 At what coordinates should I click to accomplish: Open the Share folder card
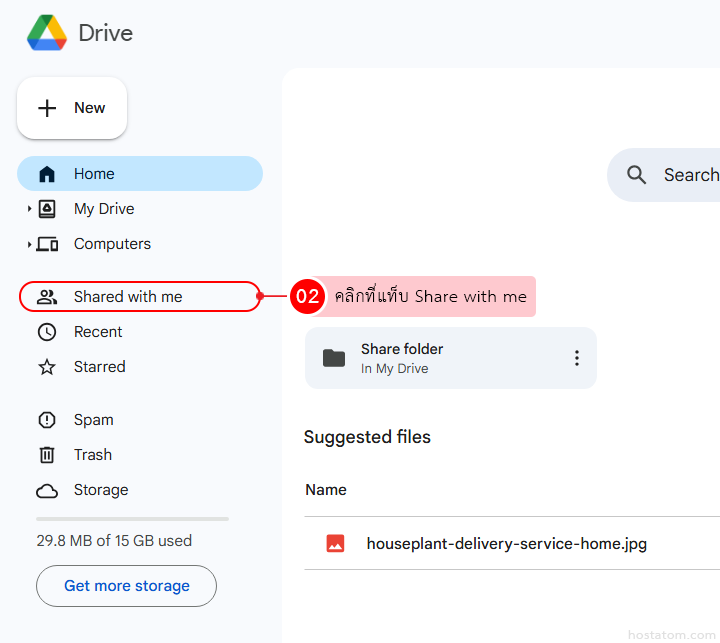pos(430,358)
